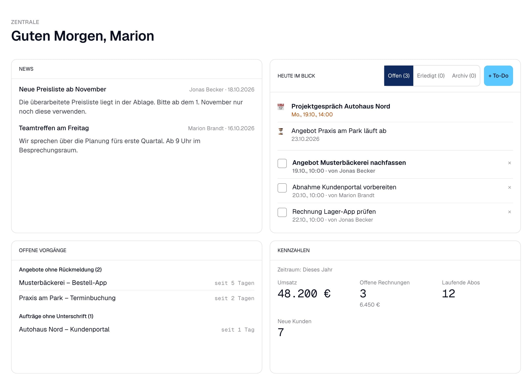The height and width of the screenshot is (392, 532).
Task: Click the Mo., 19.10., 14:00 date
Action: (312, 114)
